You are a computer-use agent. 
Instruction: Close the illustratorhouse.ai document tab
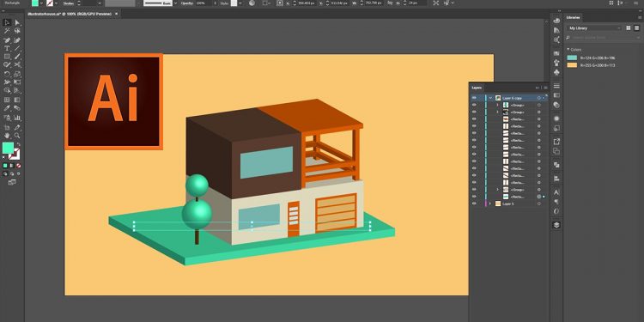pos(116,14)
